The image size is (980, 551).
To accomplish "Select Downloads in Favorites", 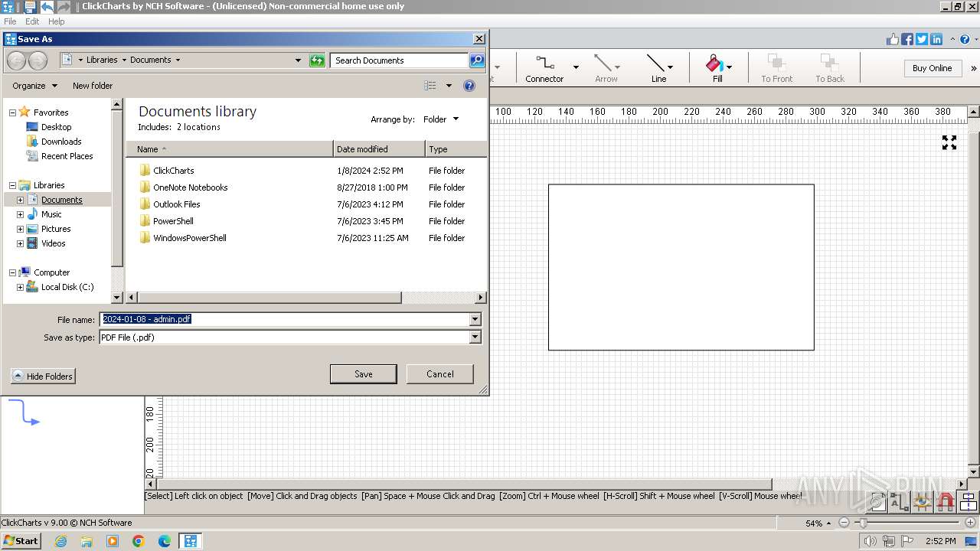I will pos(61,142).
